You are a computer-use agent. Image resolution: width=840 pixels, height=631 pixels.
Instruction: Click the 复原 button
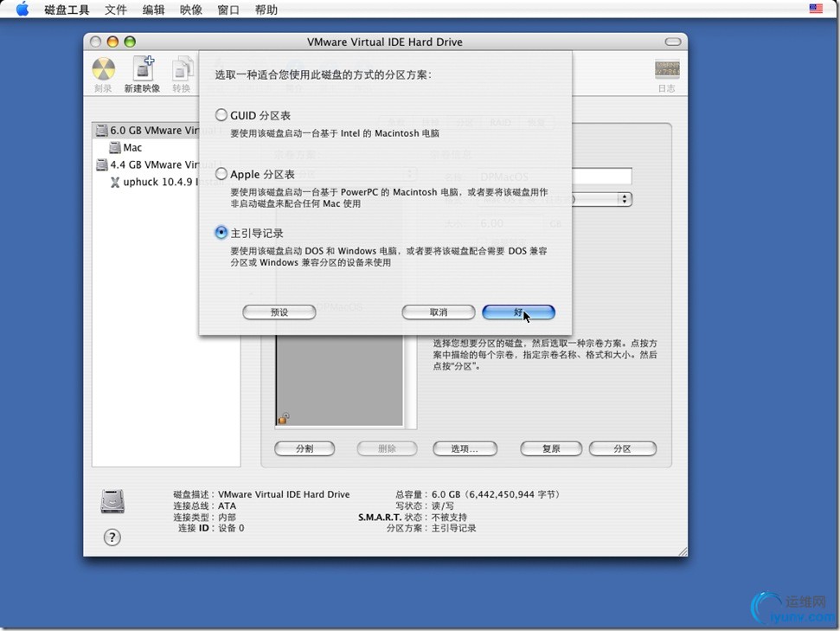click(x=551, y=448)
